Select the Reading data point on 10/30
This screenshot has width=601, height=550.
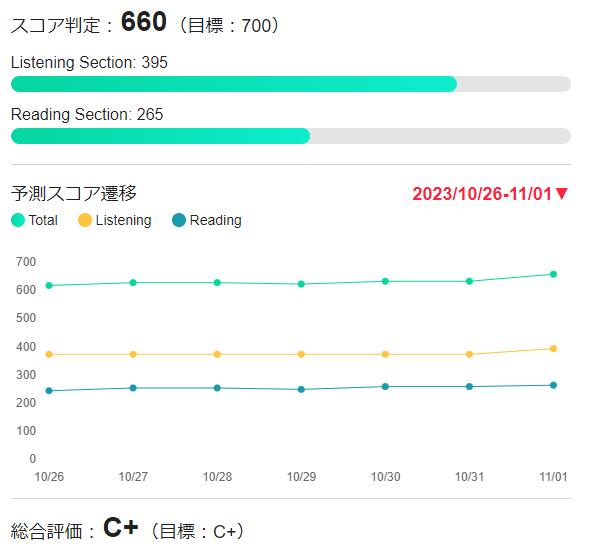pos(385,387)
